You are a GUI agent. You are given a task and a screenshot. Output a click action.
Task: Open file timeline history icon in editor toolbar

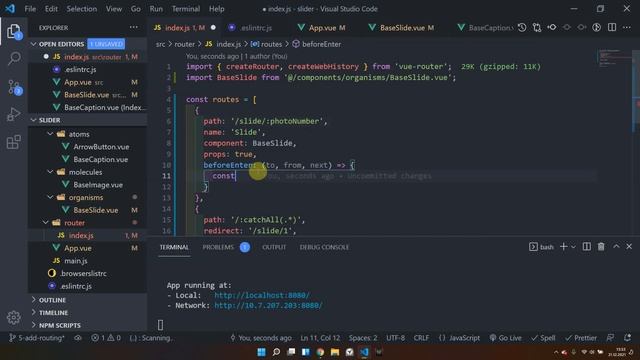pyautogui.click(x=522, y=27)
